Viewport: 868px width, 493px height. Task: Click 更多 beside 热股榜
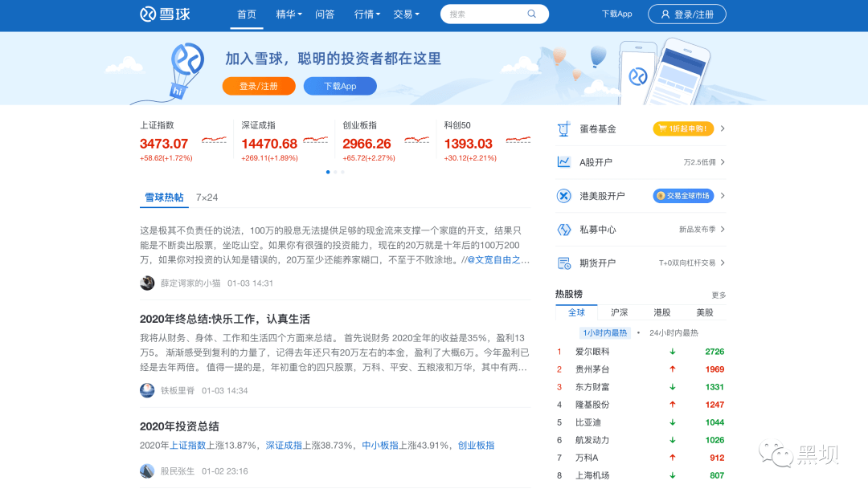[719, 295]
